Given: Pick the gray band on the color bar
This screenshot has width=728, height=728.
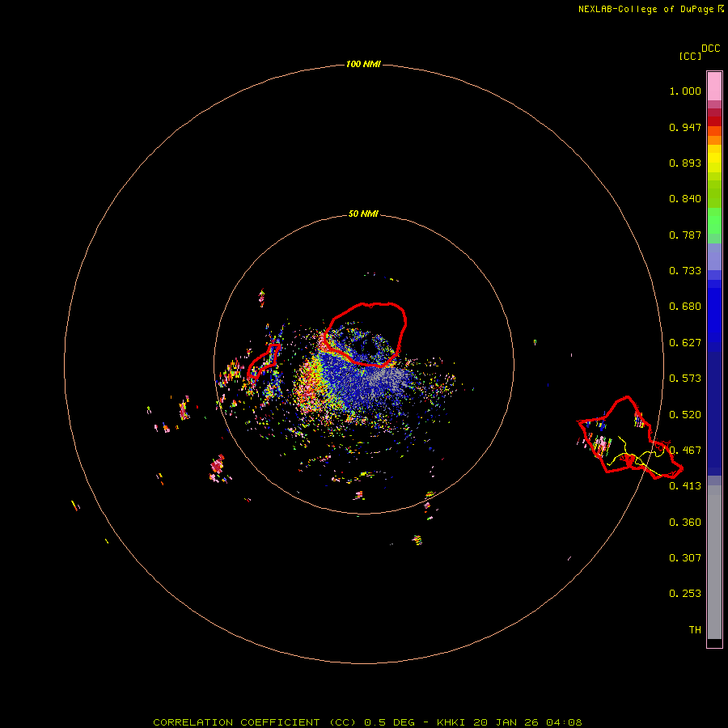Looking at the screenshot, I should (x=714, y=566).
